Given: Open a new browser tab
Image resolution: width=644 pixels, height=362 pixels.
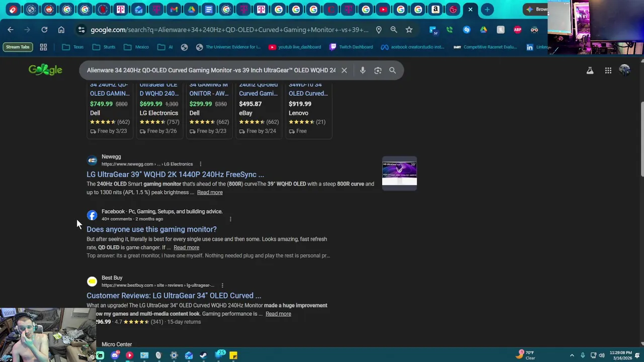Looking at the screenshot, I should 487,9.
